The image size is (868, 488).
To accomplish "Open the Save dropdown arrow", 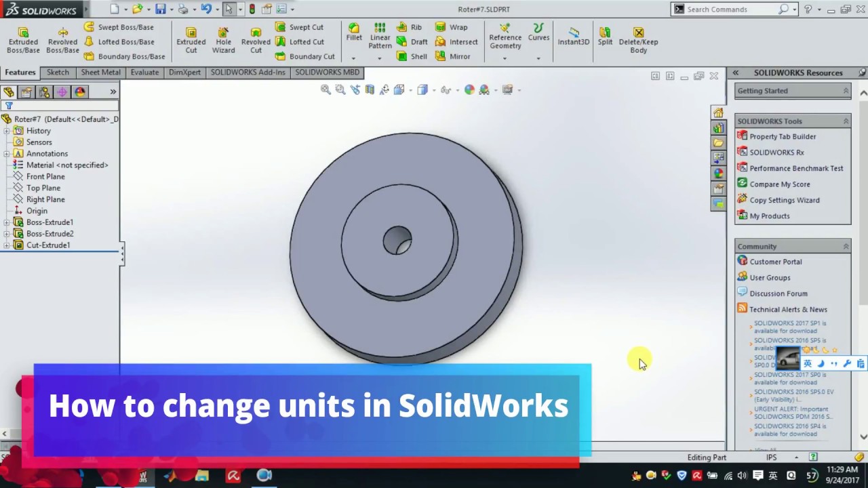I will click(170, 9).
